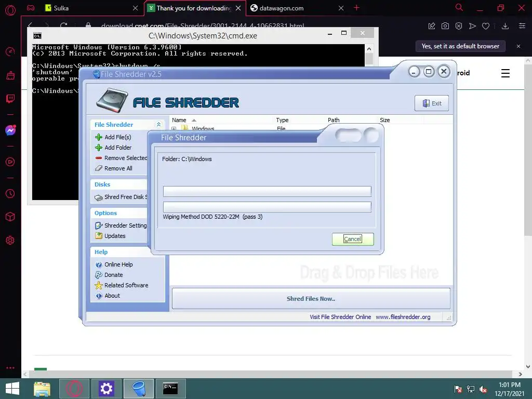Click the GX Corner gamepad icon
The width and height of the screenshot is (532, 399).
coord(31,8)
